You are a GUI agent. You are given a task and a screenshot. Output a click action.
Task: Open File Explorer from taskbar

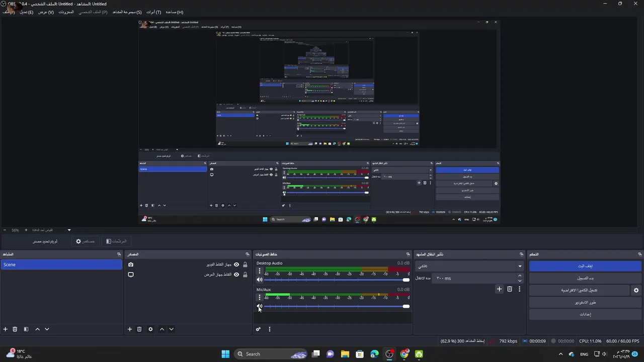345,354
